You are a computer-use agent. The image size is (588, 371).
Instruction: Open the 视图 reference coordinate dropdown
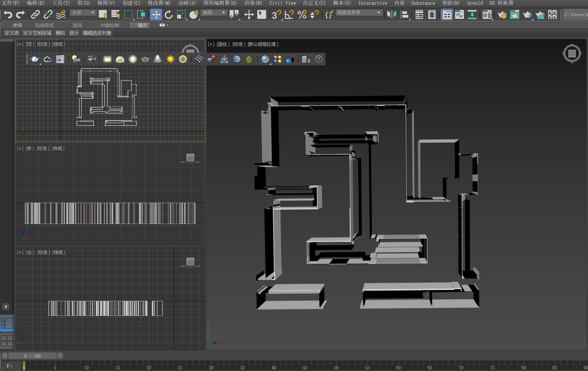pos(213,13)
